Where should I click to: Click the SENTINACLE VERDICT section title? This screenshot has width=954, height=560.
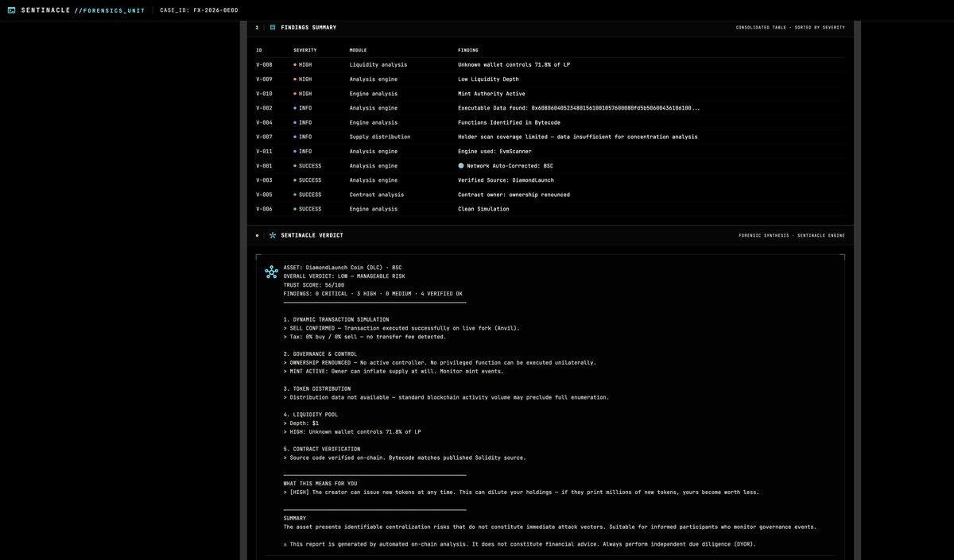pyautogui.click(x=312, y=235)
